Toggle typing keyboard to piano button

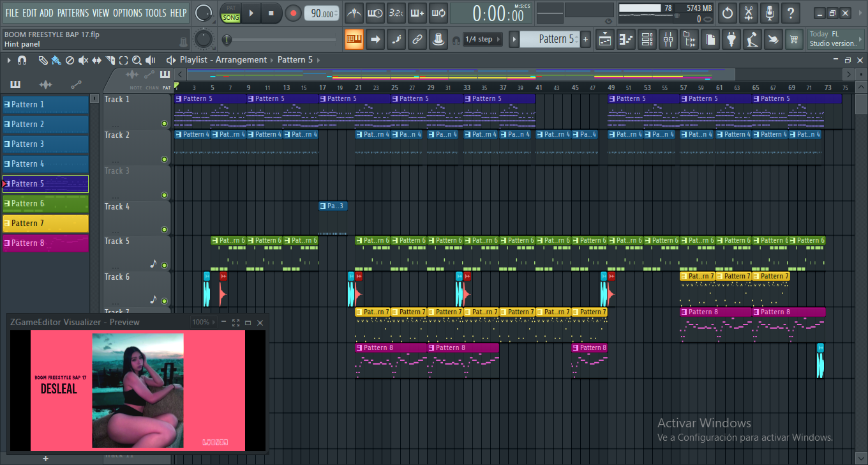[x=354, y=40]
